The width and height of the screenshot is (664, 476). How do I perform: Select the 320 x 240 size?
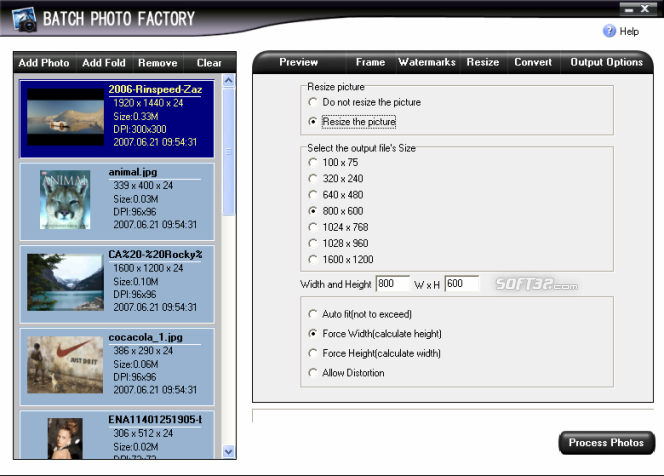336,178
